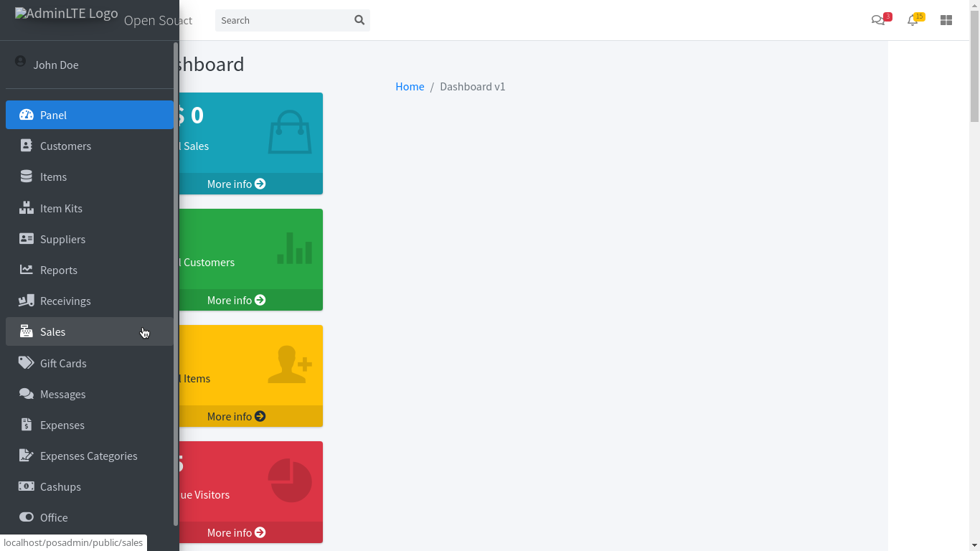Select the Reports chart icon in the sidebar
This screenshot has width=980, height=551.
point(26,270)
